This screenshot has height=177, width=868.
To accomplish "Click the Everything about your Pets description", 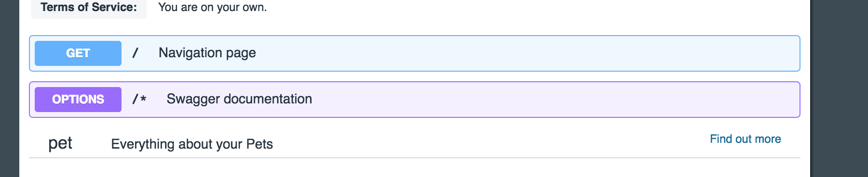I will pyautogui.click(x=192, y=144).
